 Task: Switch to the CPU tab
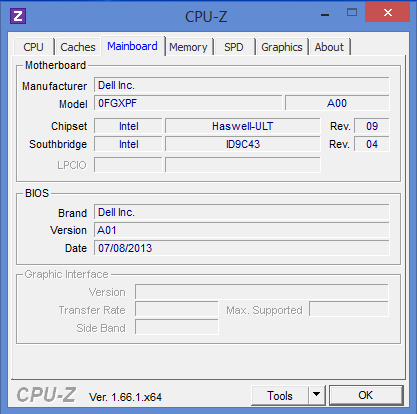click(x=34, y=47)
